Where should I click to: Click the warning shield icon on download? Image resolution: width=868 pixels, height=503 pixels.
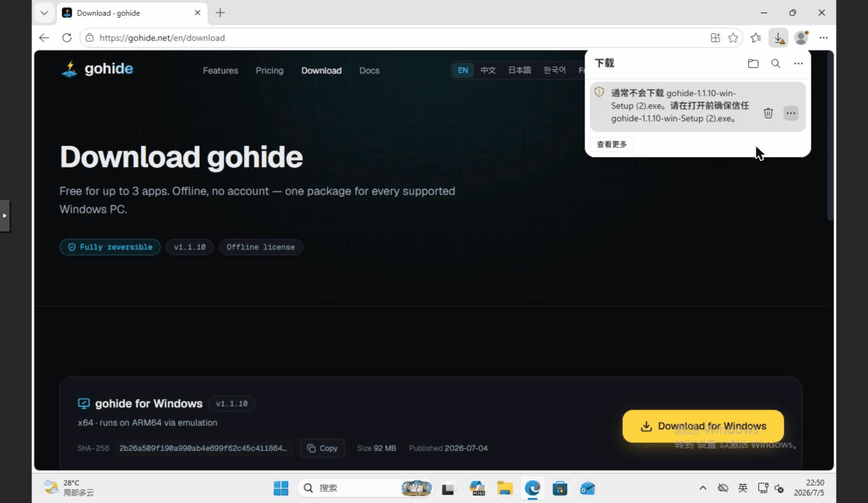tap(599, 92)
